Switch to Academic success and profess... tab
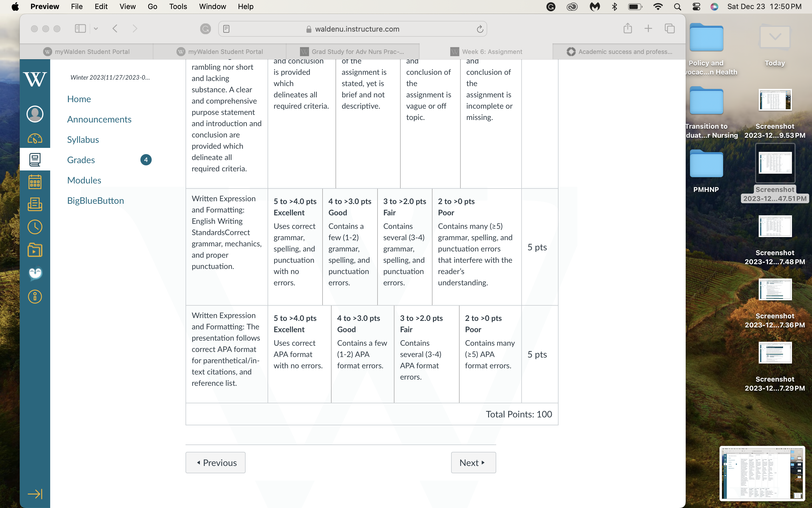This screenshot has width=812, height=508. [619, 51]
